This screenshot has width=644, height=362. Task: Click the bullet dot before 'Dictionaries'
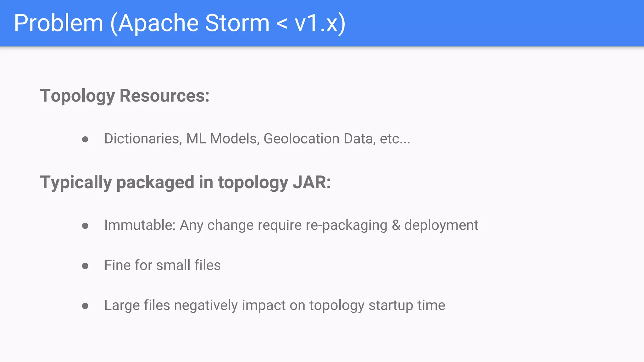[x=85, y=139]
